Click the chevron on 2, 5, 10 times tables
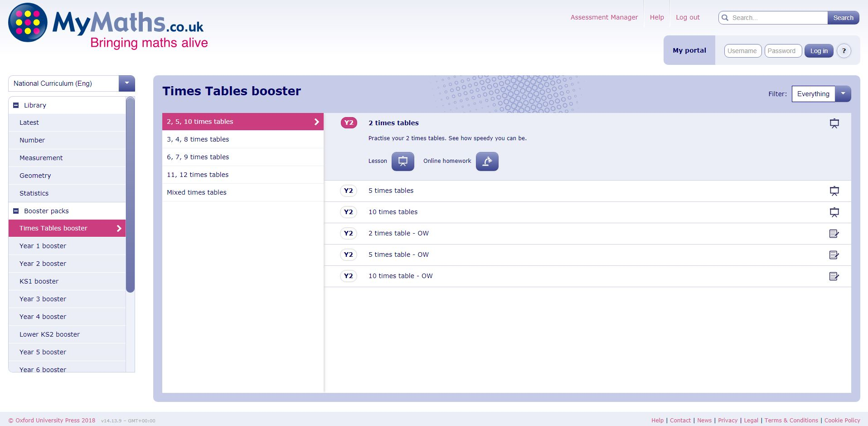Screen dimensions: 868x426 316,122
